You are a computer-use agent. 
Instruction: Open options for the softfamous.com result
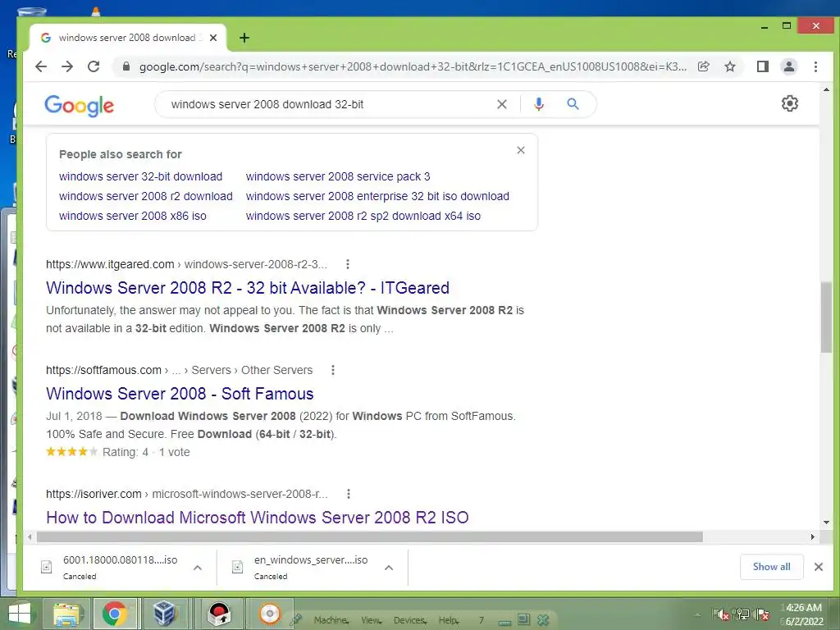pyautogui.click(x=333, y=370)
